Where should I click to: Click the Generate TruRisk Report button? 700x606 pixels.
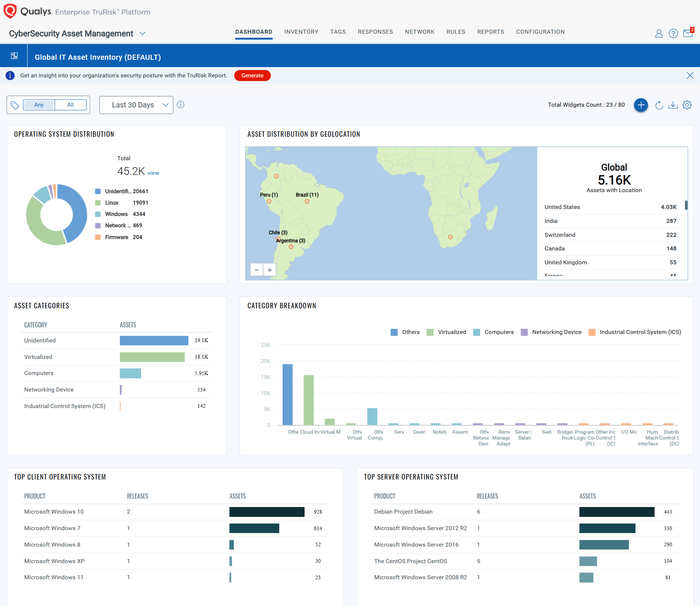tap(252, 76)
